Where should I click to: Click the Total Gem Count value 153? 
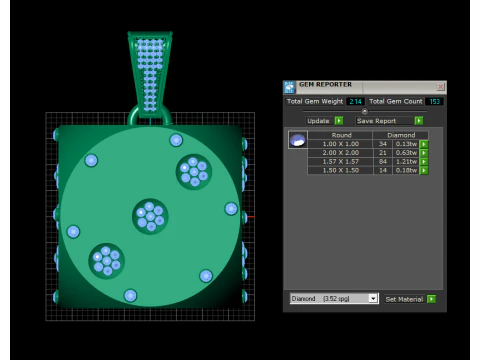point(434,101)
